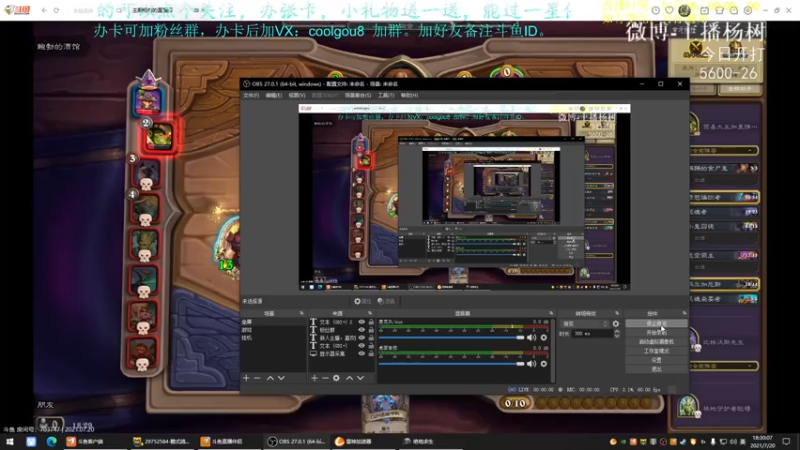Pop out the Scenes dock panel icon

tap(302, 313)
